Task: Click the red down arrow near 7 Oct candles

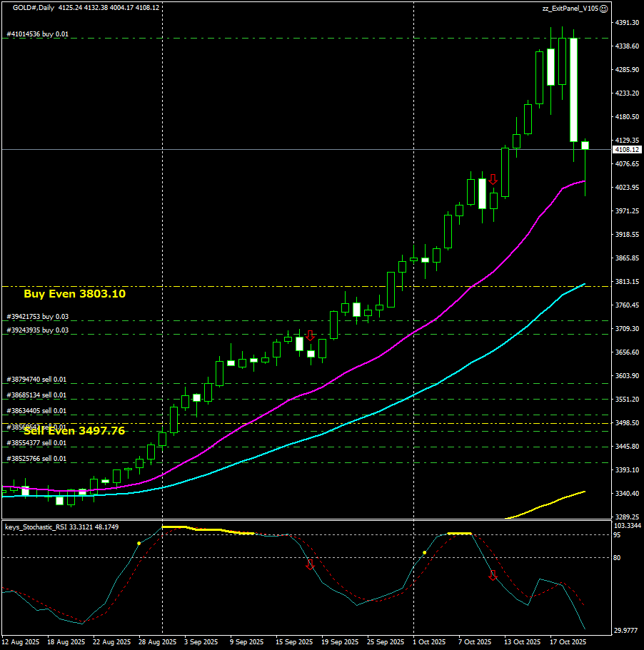Action: tap(493, 179)
